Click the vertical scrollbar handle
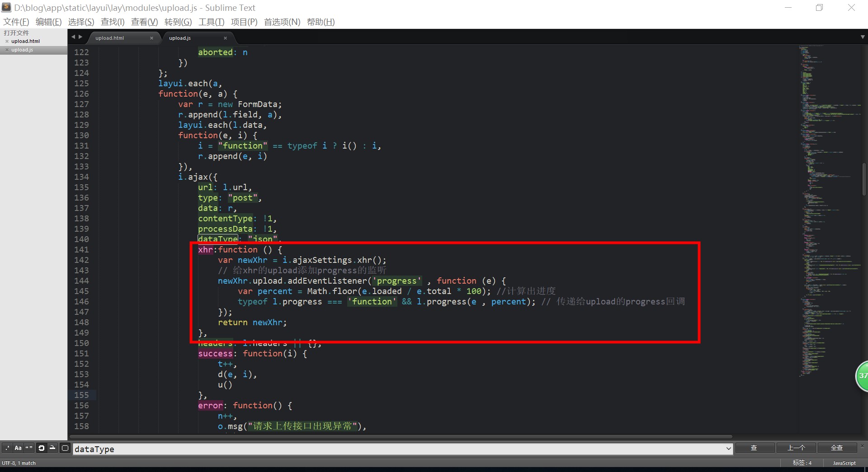Screen dimensions: 868x472 [864, 180]
